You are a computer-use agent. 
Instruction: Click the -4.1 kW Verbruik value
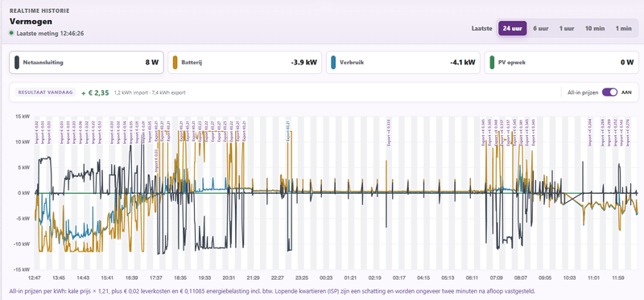464,63
